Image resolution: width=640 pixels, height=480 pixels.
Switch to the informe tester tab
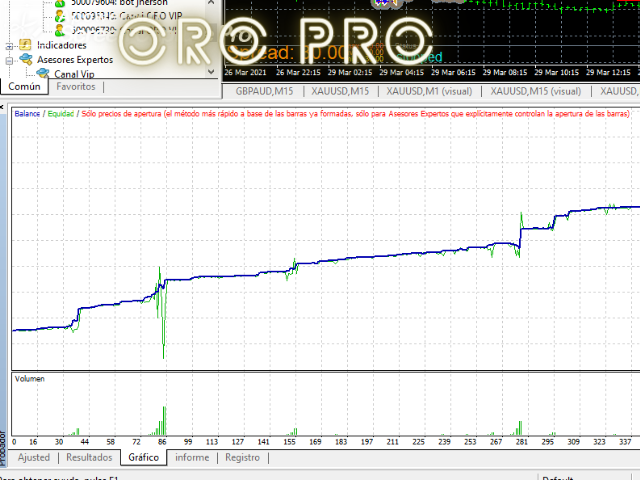(x=192, y=457)
